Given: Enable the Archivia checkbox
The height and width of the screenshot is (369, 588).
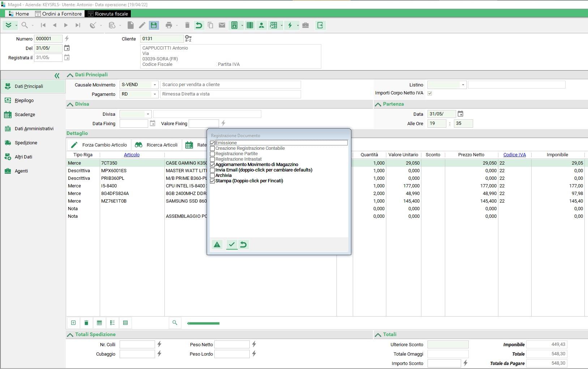Looking at the screenshot, I should point(213,175).
